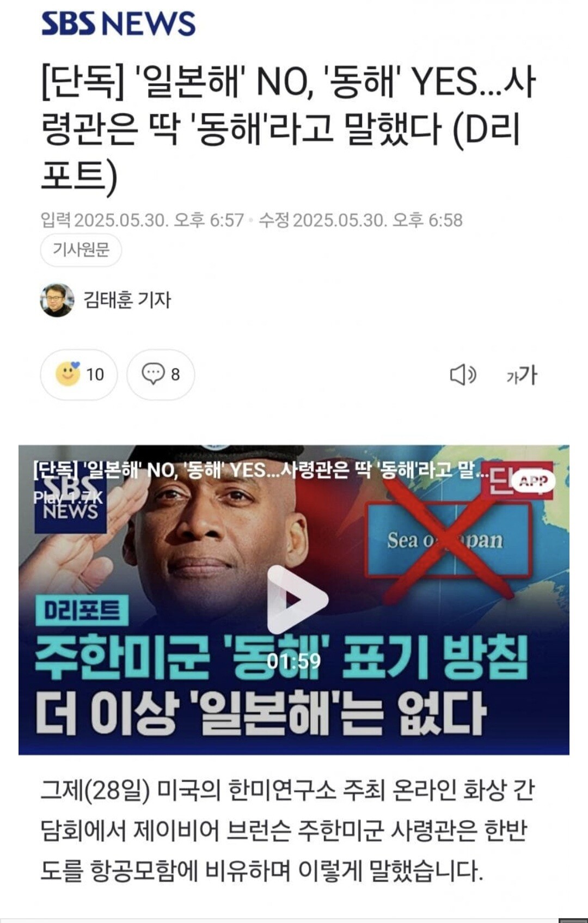This screenshot has width=588, height=923.
Task: Tap the speaker listen-to-article icon
Action: (x=463, y=375)
